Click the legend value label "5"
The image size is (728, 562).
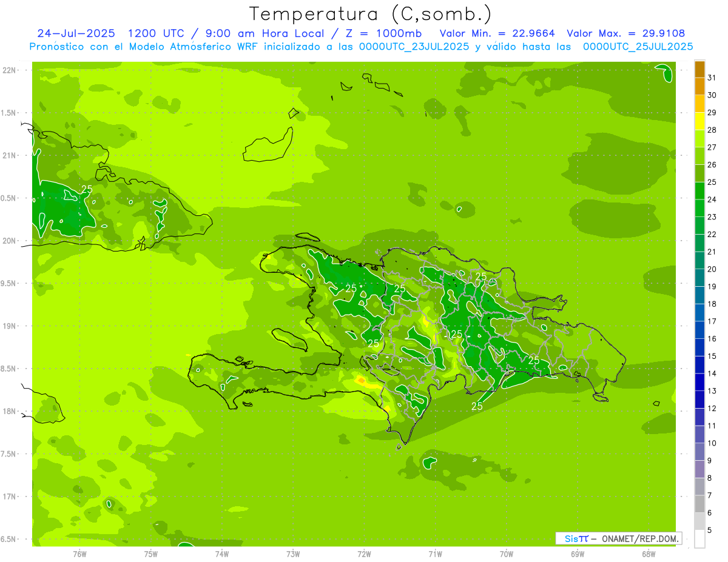(710, 530)
